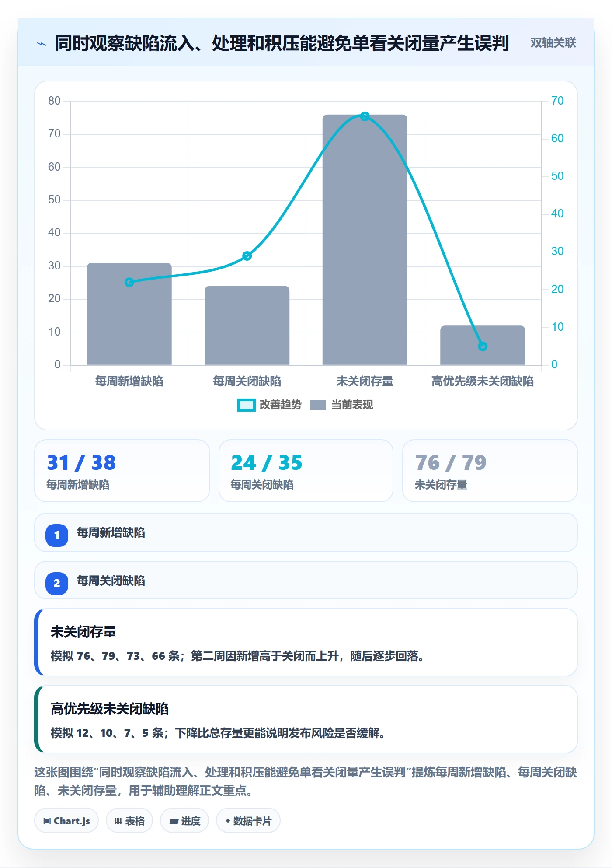Click 每周新增缺陷 label beside badge 1
This screenshot has width=612, height=868.
tap(111, 533)
